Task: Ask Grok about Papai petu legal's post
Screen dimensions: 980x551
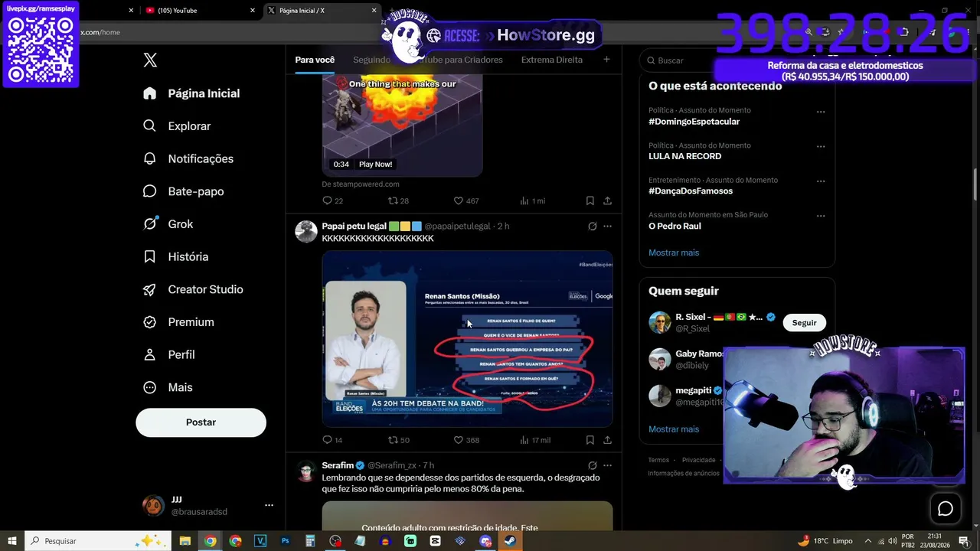Action: click(x=592, y=227)
